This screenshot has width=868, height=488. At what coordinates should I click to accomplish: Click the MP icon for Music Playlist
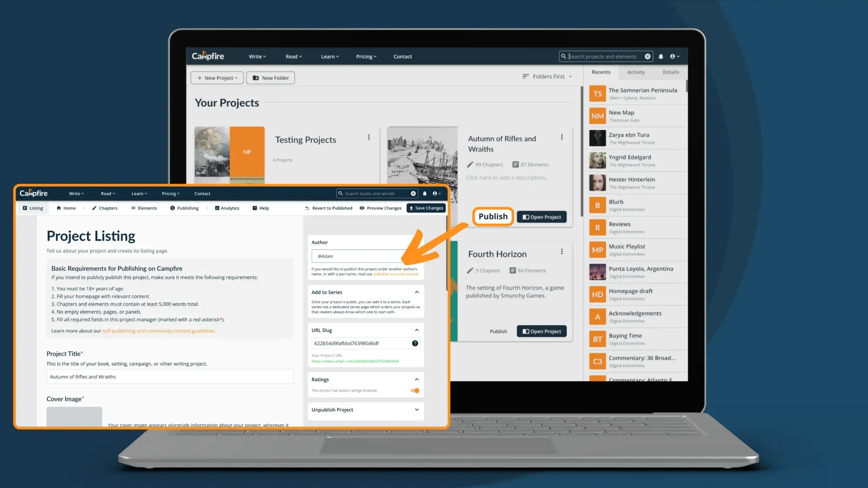pos(598,250)
